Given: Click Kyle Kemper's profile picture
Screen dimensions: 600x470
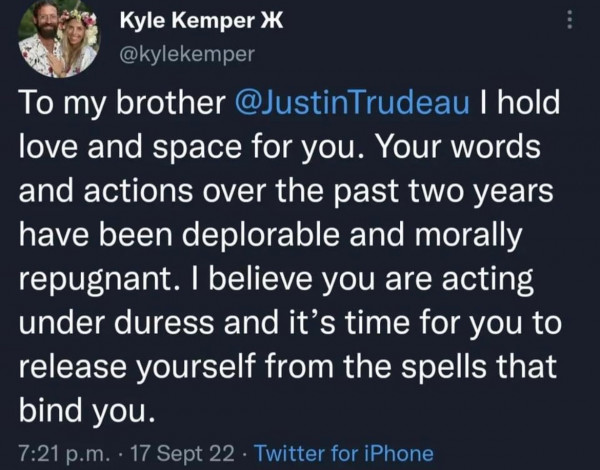Looking at the screenshot, I should (58, 40).
